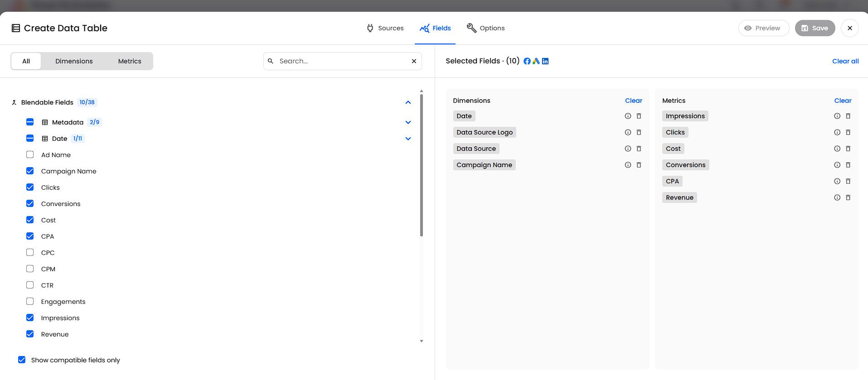868x380 pixels.
Task: Collapse the Blendable Fields section
Action: pyautogui.click(x=408, y=102)
